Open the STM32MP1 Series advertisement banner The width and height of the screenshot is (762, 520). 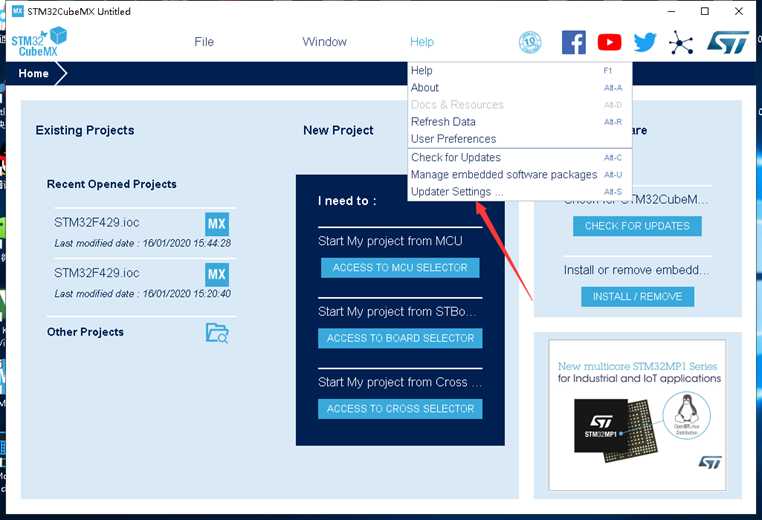tap(637, 415)
